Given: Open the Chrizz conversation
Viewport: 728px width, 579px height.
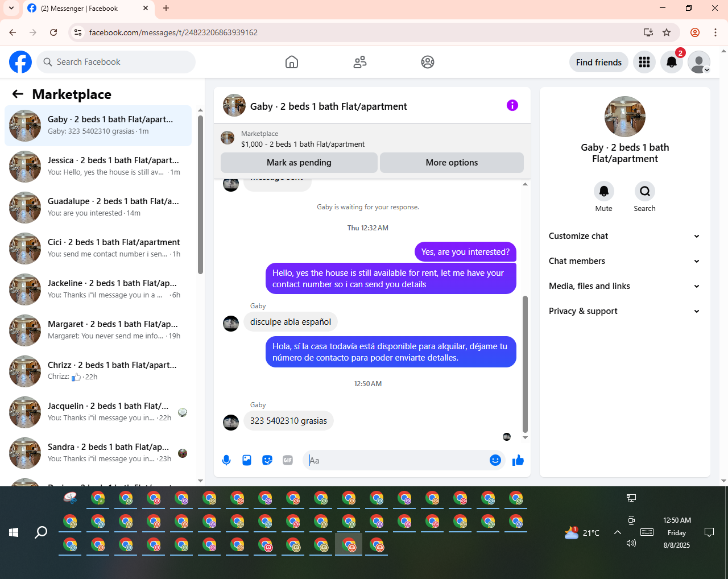Looking at the screenshot, I should tap(98, 371).
